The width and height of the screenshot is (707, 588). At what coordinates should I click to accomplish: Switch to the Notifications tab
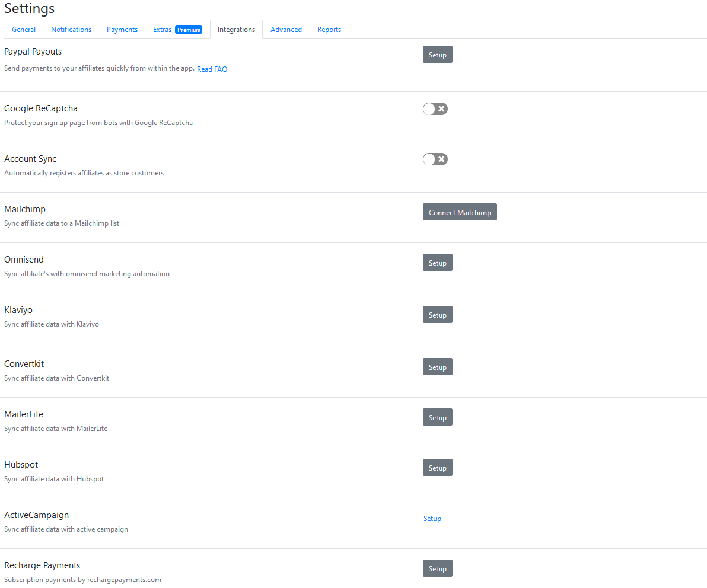(71, 30)
